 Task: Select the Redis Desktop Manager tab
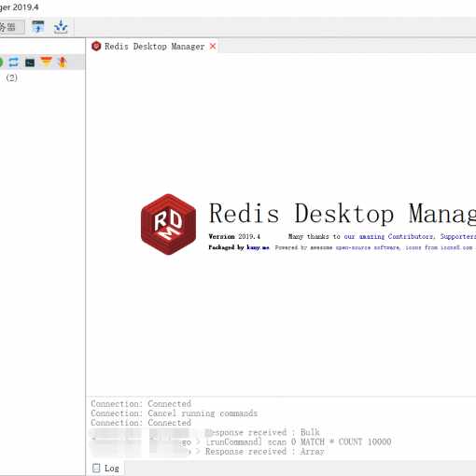152,47
